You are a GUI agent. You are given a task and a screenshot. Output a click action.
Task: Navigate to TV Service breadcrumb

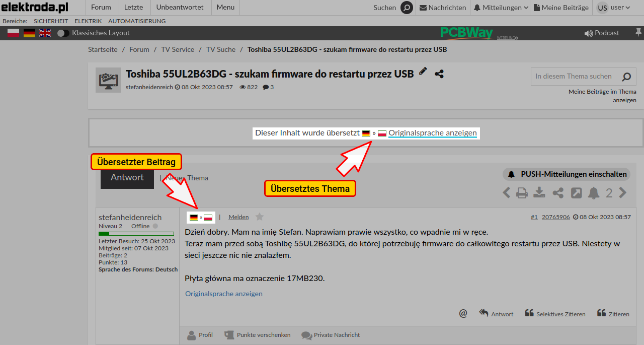point(178,49)
